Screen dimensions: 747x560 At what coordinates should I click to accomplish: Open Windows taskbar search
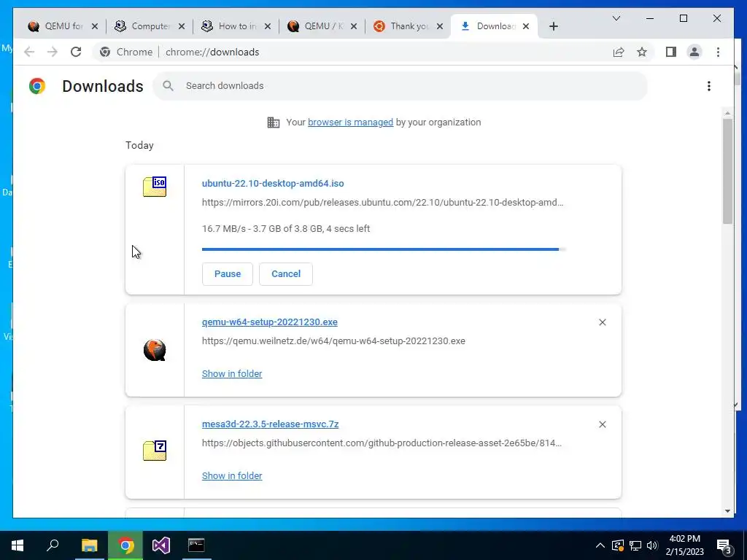pyautogui.click(x=53, y=545)
